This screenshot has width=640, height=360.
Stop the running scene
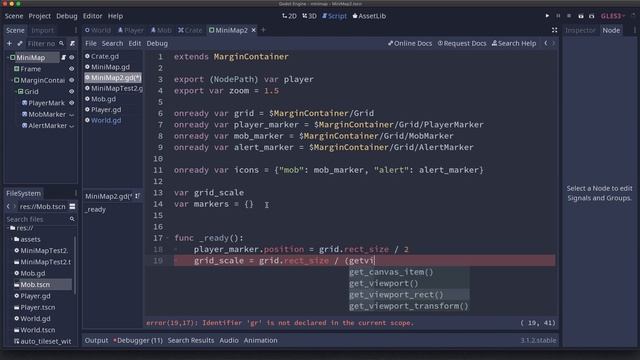(569, 16)
